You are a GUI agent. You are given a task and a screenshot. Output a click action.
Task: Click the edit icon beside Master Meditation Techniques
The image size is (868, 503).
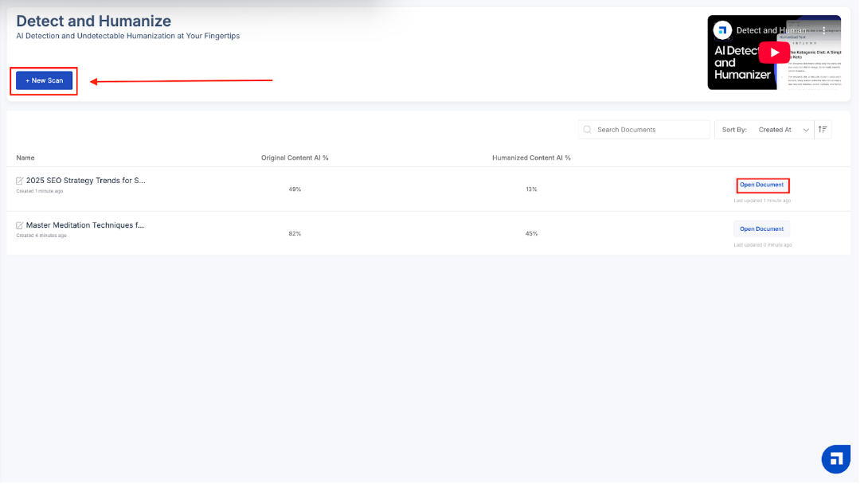(20, 225)
